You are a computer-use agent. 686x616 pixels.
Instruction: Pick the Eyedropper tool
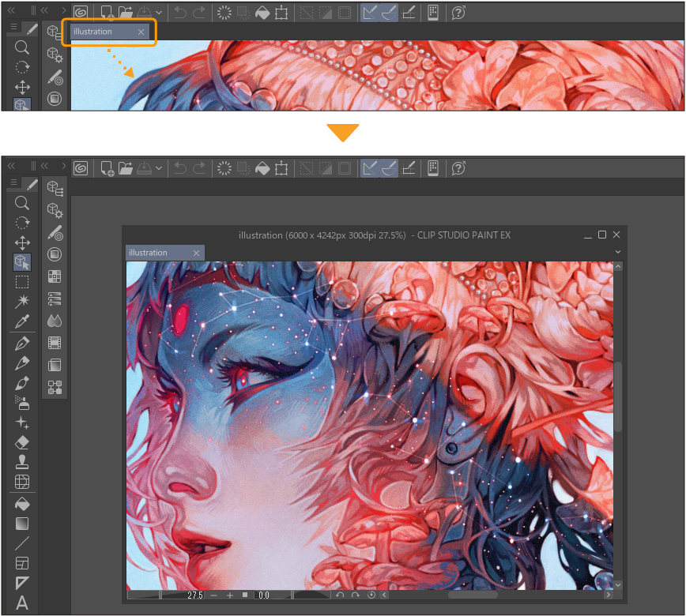(22, 321)
